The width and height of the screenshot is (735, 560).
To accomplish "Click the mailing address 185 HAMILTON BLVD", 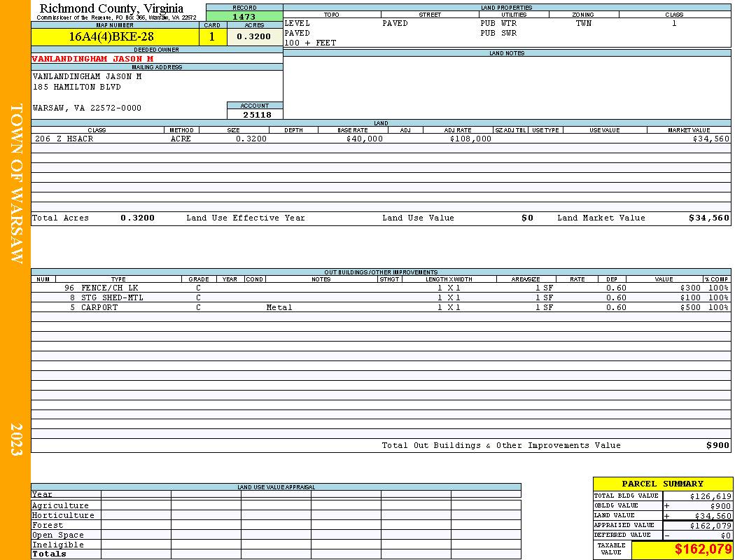I will pos(77,87).
